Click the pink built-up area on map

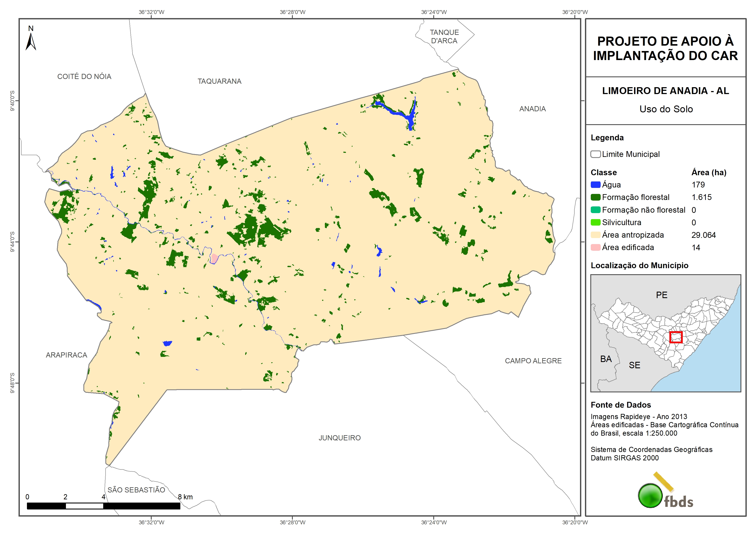(x=214, y=258)
